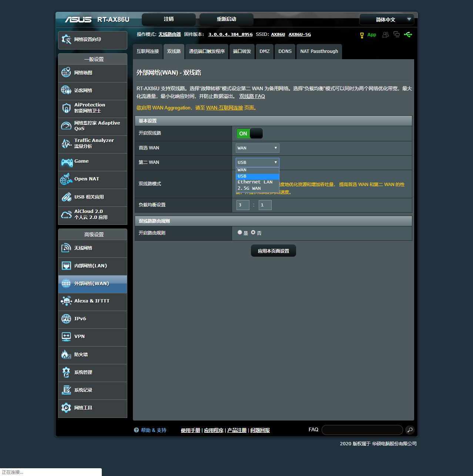
Task: Toggle the dual WAN ON switch
Action: tap(249, 134)
